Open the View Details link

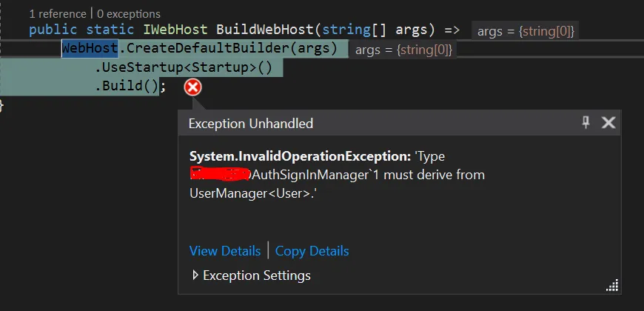coord(225,251)
